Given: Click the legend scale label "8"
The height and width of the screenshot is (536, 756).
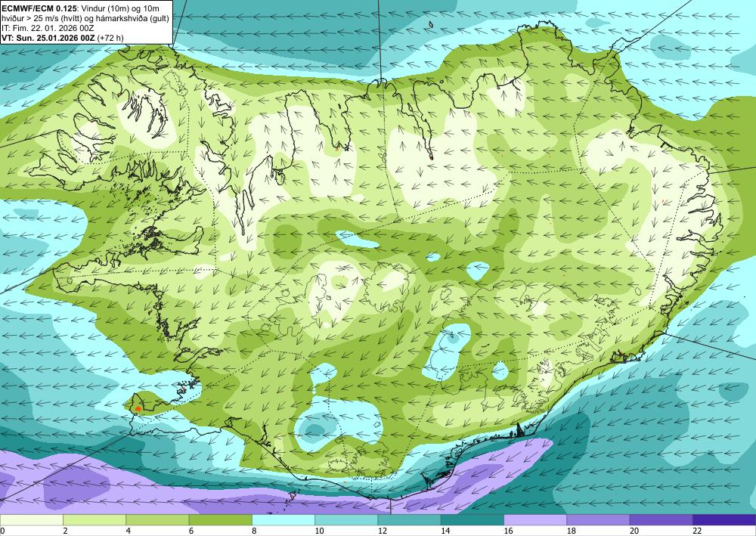Looking at the screenshot, I should (x=254, y=531).
